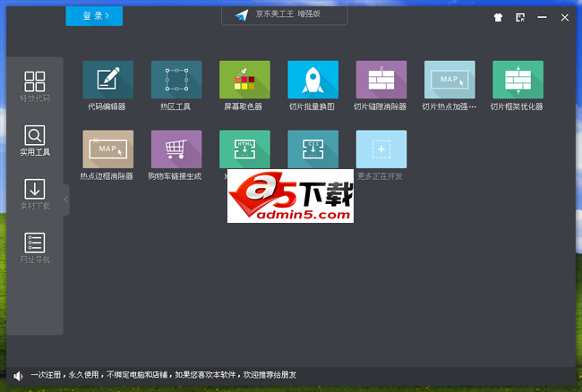Open the 购物车链接生成 cart tool
This screenshot has width=582, height=392.
[x=176, y=149]
